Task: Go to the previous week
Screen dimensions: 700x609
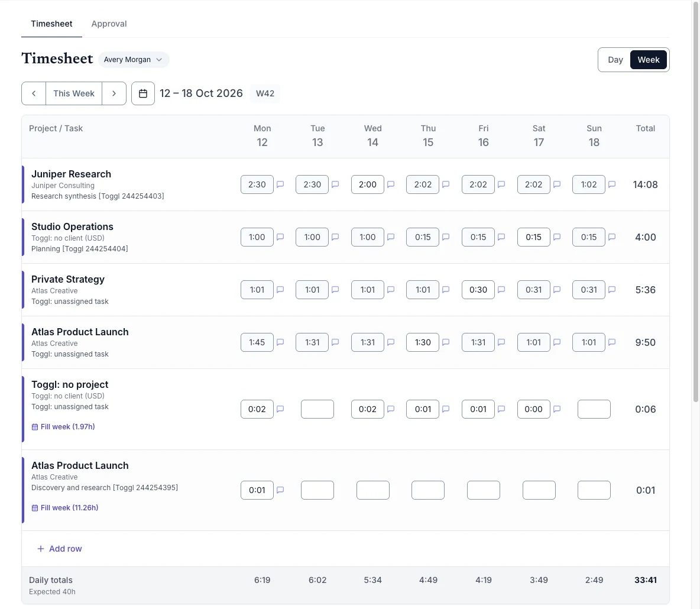Action: pos(34,93)
